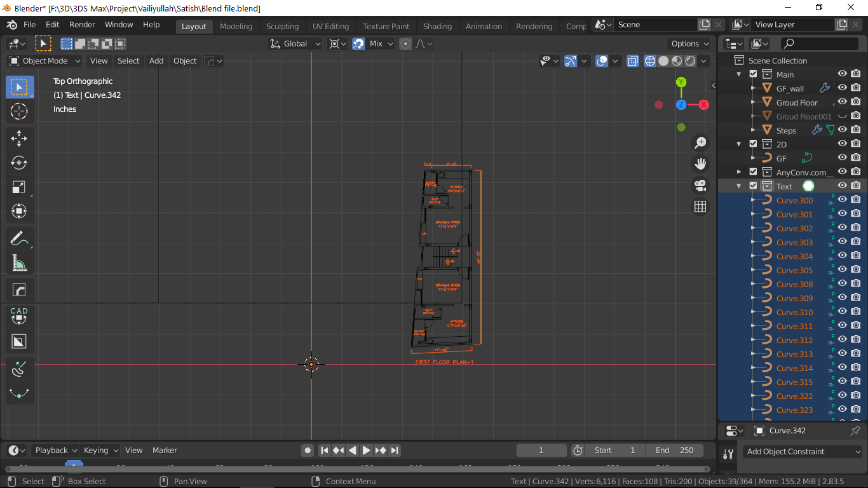Click the Marker menu in timeline
Image resolution: width=868 pixels, height=488 pixels.
click(165, 451)
